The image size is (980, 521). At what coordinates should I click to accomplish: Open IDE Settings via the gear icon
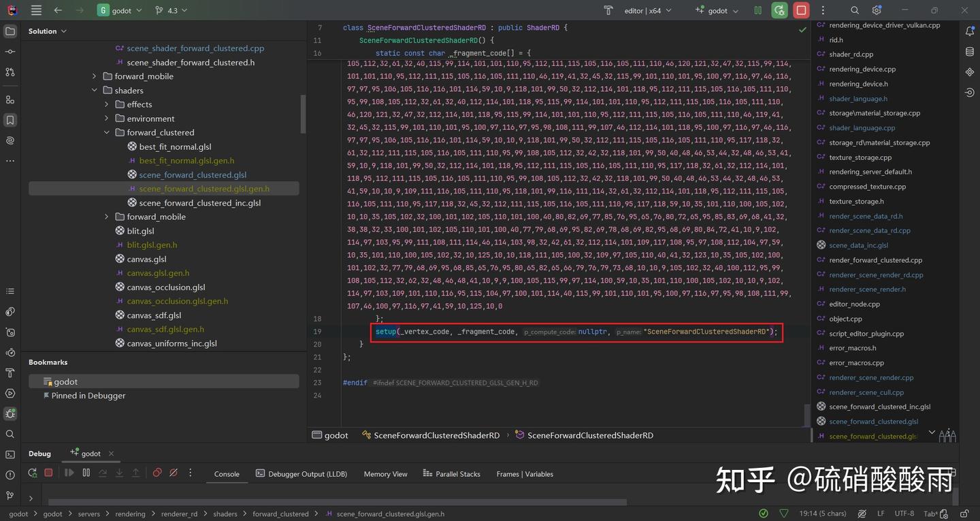[x=877, y=10]
